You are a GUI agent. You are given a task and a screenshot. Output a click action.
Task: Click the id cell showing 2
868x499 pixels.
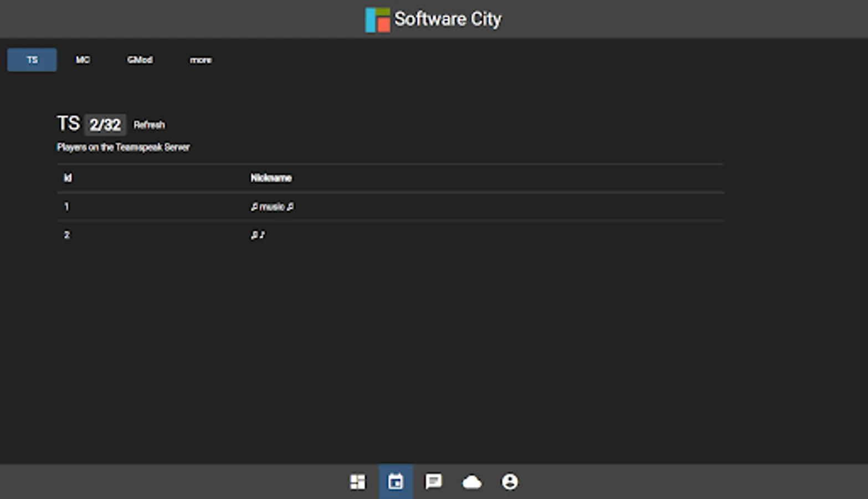pyautogui.click(x=66, y=235)
